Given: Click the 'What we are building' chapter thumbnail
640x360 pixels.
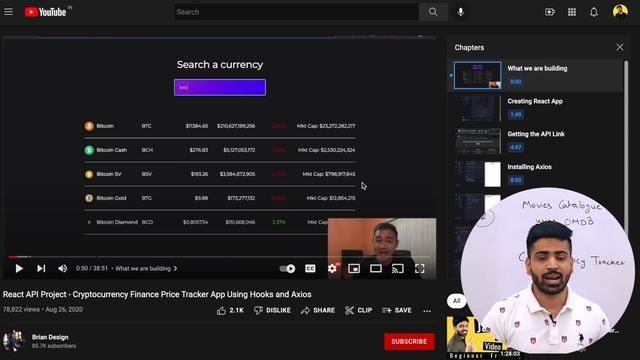Looking at the screenshot, I should [x=478, y=75].
